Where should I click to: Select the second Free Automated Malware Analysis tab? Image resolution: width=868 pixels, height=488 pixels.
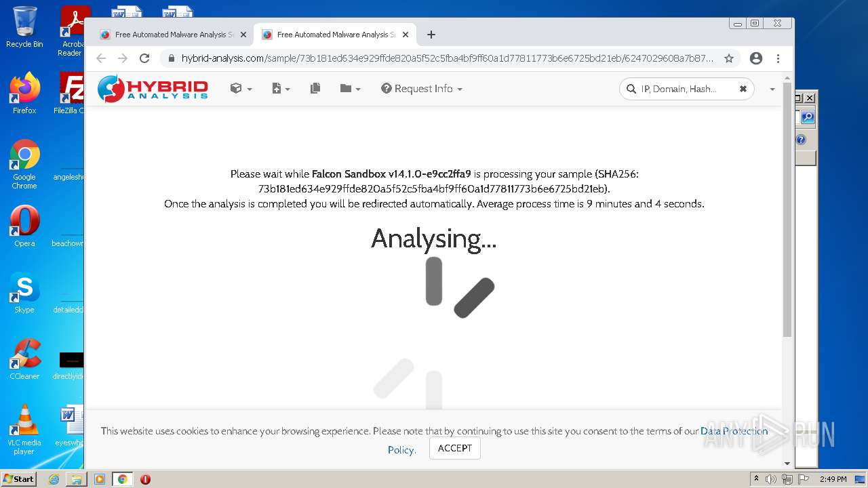336,35
